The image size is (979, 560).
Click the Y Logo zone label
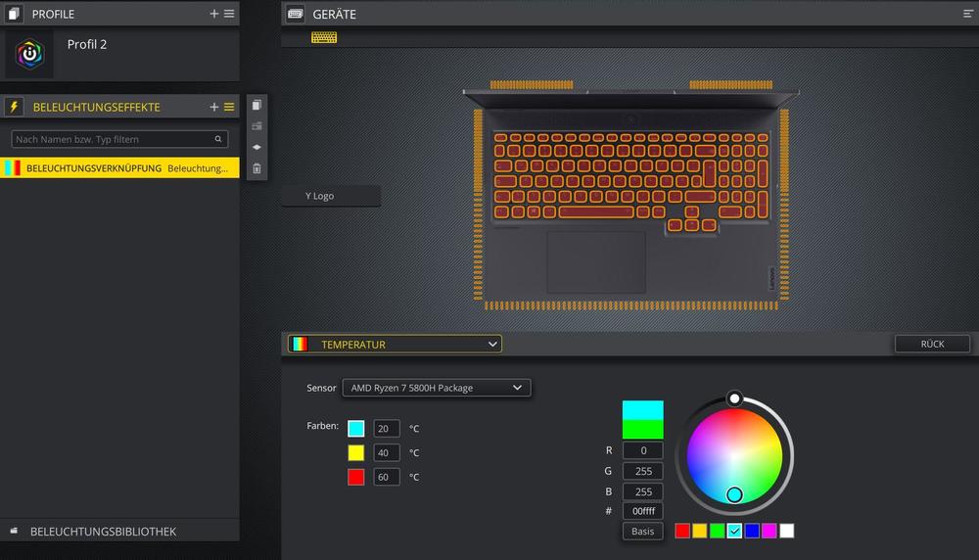coord(320,196)
